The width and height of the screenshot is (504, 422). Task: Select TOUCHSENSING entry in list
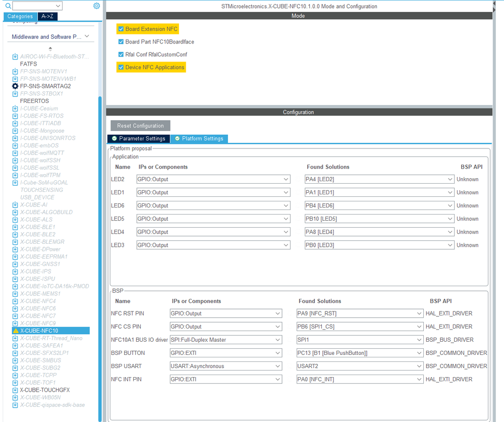[x=41, y=190]
